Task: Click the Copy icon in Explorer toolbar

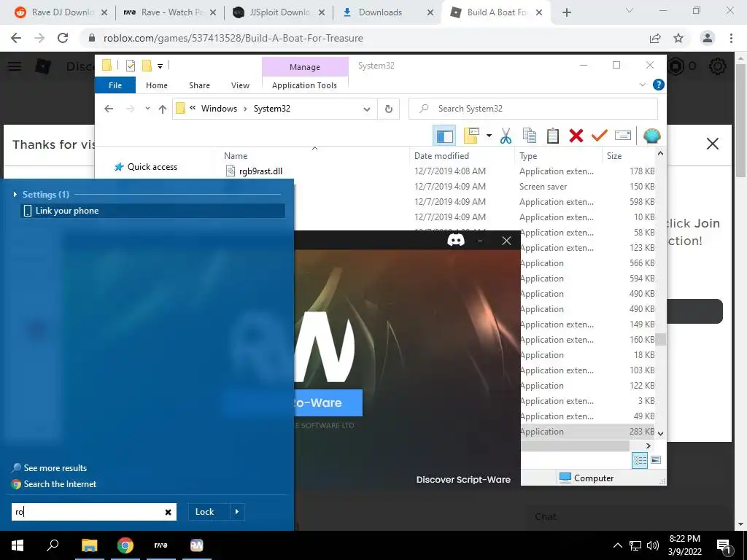Action: click(530, 136)
